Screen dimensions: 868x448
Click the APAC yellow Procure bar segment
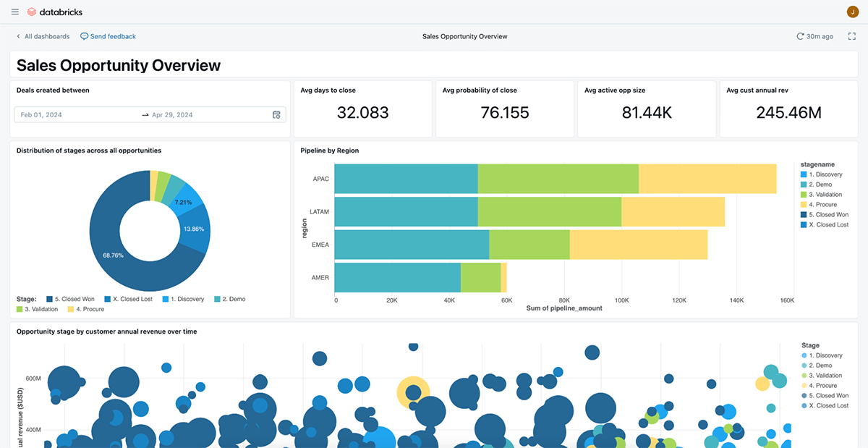point(707,179)
